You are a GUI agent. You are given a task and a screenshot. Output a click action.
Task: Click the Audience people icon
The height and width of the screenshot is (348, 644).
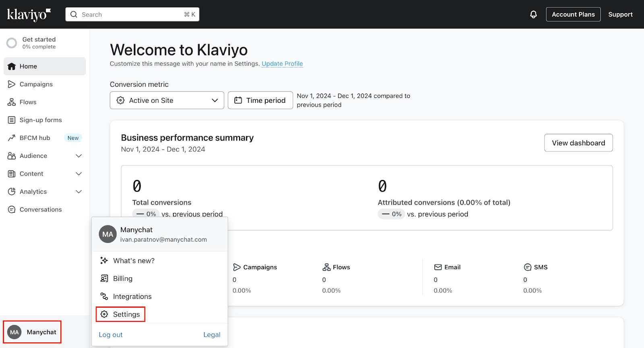point(12,156)
